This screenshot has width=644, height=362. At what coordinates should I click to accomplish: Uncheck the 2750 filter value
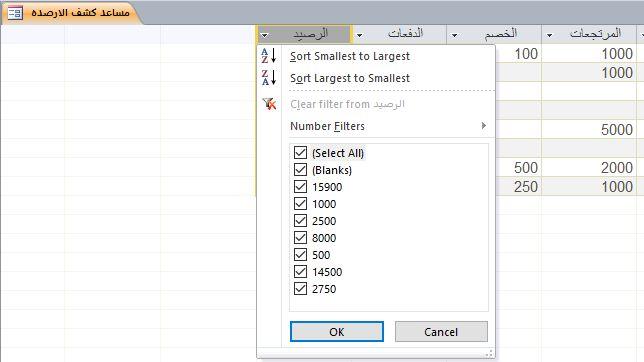pos(300,289)
